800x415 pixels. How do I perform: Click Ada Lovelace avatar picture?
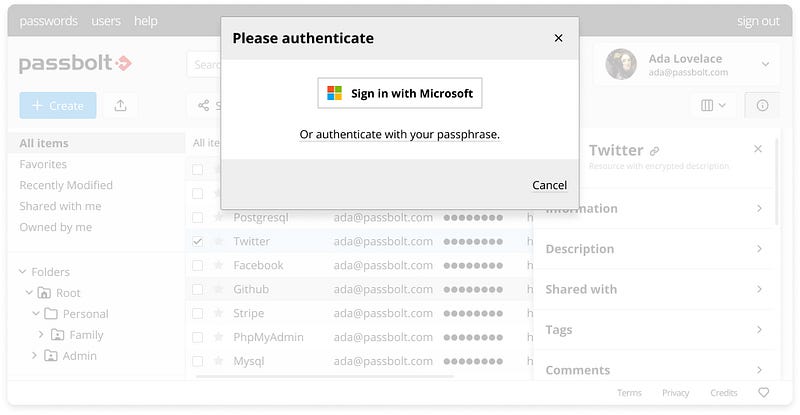pyautogui.click(x=621, y=64)
